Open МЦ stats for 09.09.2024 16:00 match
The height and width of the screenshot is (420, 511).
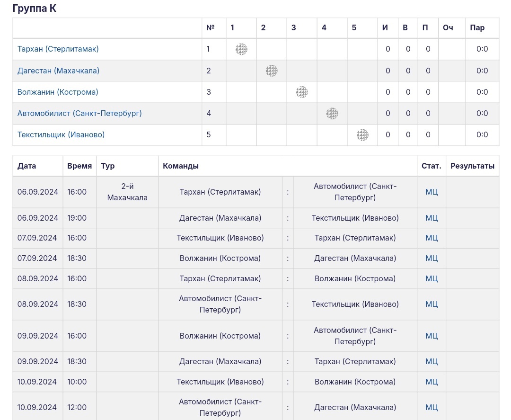432,336
